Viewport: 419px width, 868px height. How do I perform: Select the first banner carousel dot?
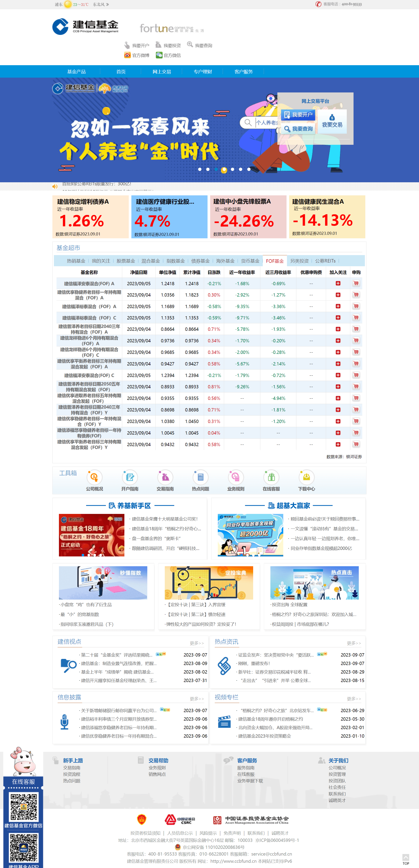[200, 169]
